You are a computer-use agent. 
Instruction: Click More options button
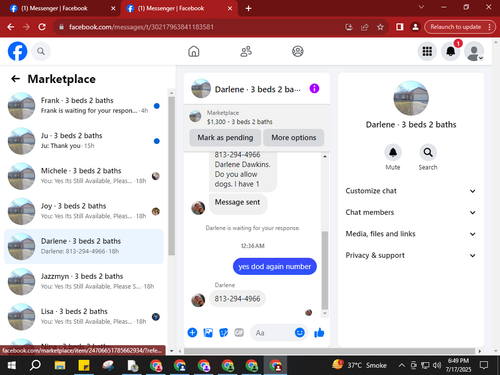click(x=294, y=138)
